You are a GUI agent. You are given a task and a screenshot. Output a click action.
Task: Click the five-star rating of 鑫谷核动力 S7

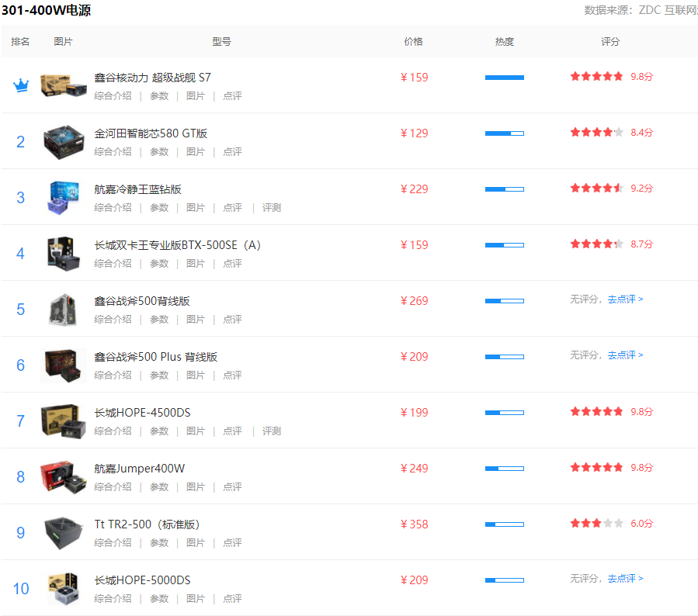[596, 77]
